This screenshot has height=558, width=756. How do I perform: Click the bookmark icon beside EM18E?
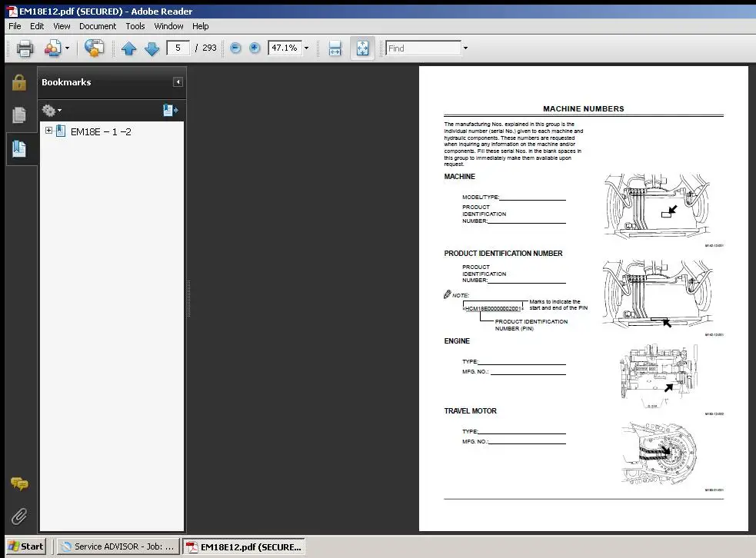click(x=61, y=131)
